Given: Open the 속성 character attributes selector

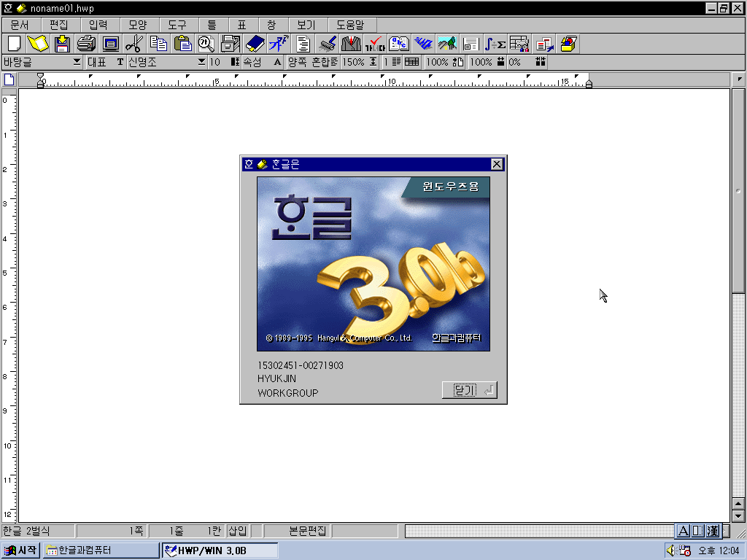Looking at the screenshot, I should coord(263,62).
